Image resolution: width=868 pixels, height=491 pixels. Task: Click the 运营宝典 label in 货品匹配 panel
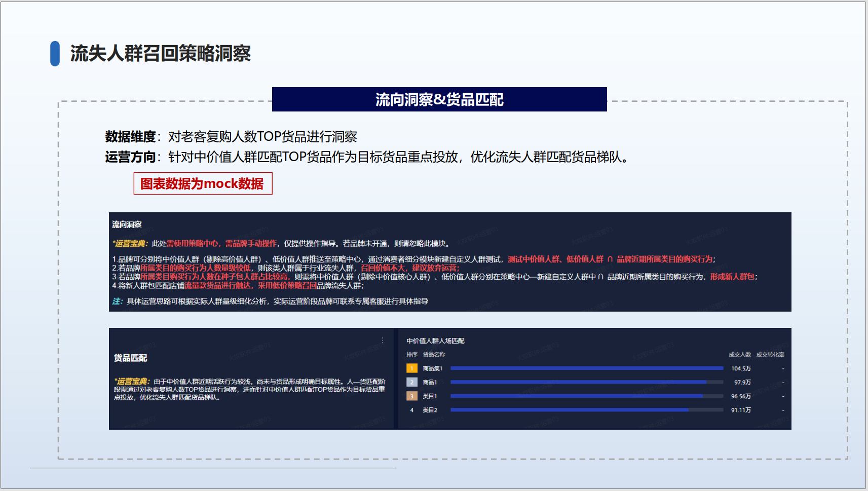tap(131, 381)
